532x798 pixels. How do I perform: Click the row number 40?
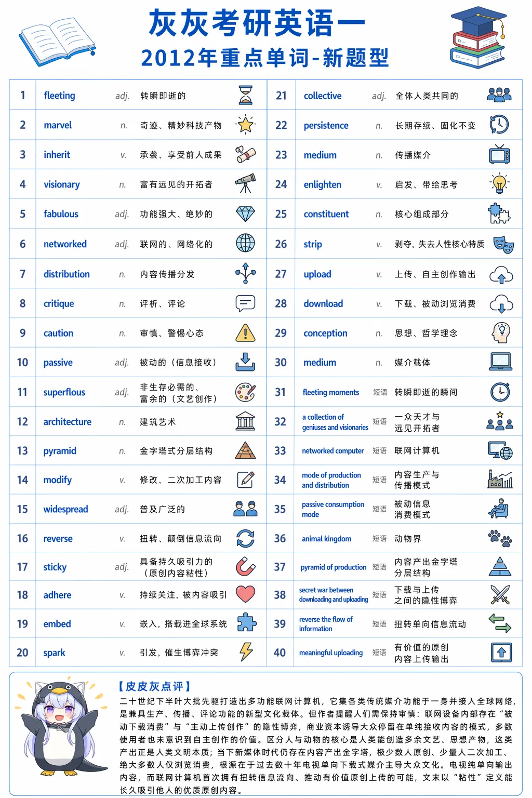280,653
